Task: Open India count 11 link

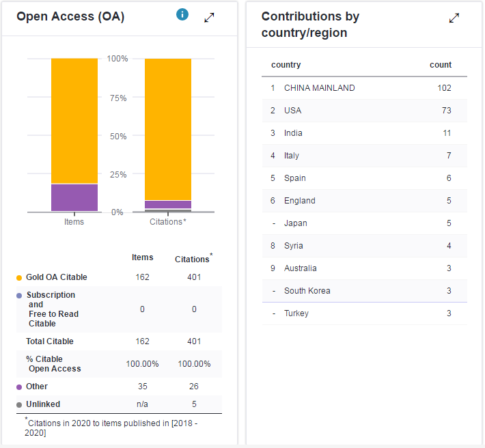Action: click(447, 133)
